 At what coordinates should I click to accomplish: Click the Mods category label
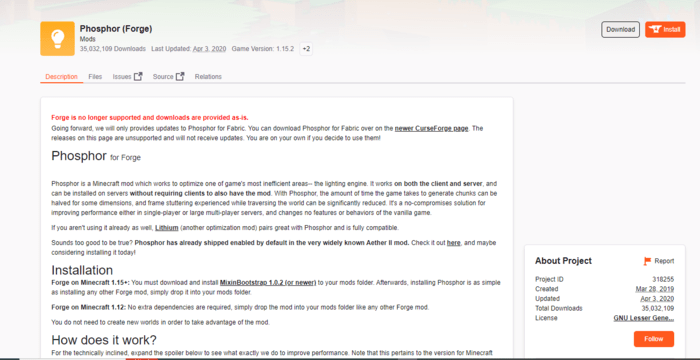pyautogui.click(x=88, y=39)
